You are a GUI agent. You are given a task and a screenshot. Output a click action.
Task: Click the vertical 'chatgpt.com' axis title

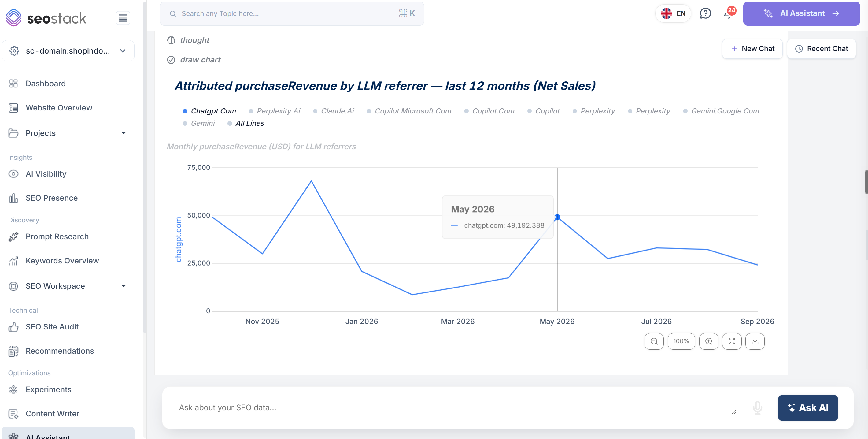click(179, 240)
